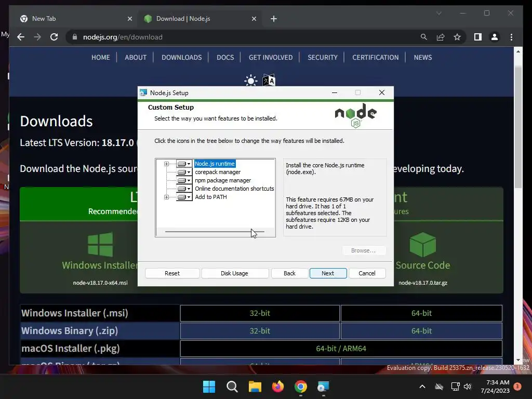Open GET INVOLVED nav link
The height and width of the screenshot is (399, 532).
coord(270,57)
